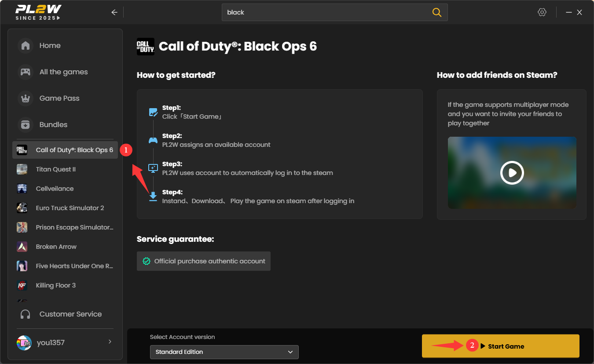Click Official purchase authentic account badge
The width and height of the screenshot is (594, 364).
tap(204, 261)
